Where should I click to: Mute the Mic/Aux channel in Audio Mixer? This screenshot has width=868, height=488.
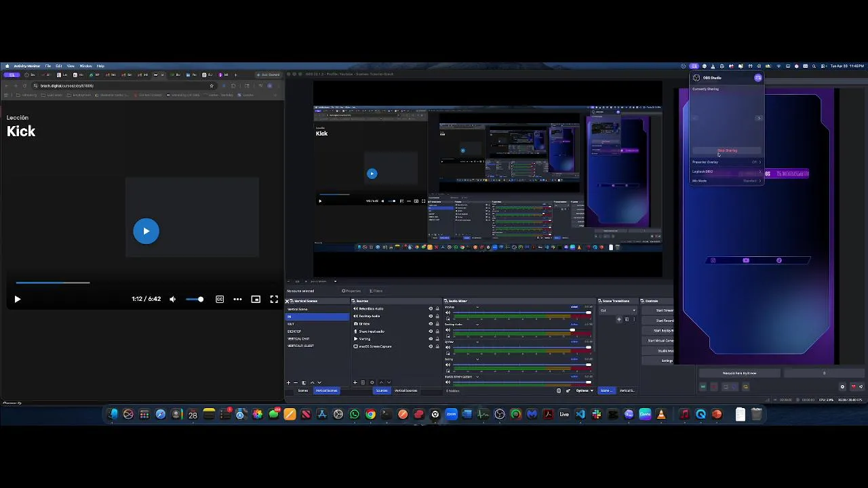tap(448, 312)
